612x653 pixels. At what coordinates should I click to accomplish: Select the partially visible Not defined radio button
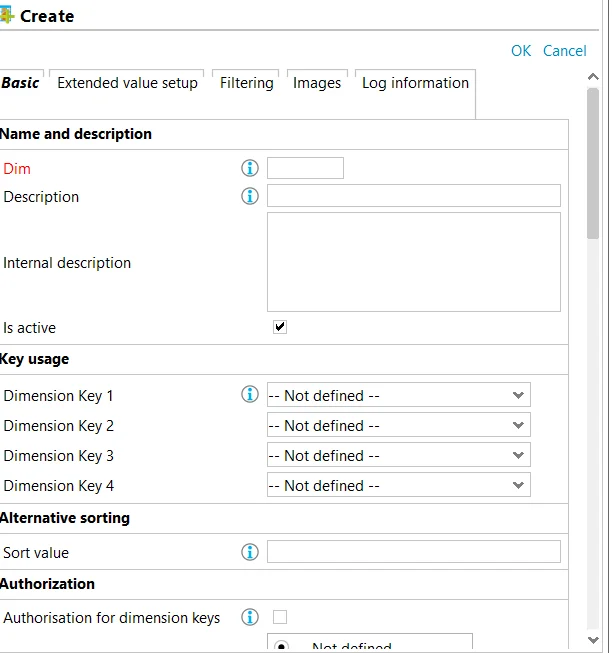281,646
